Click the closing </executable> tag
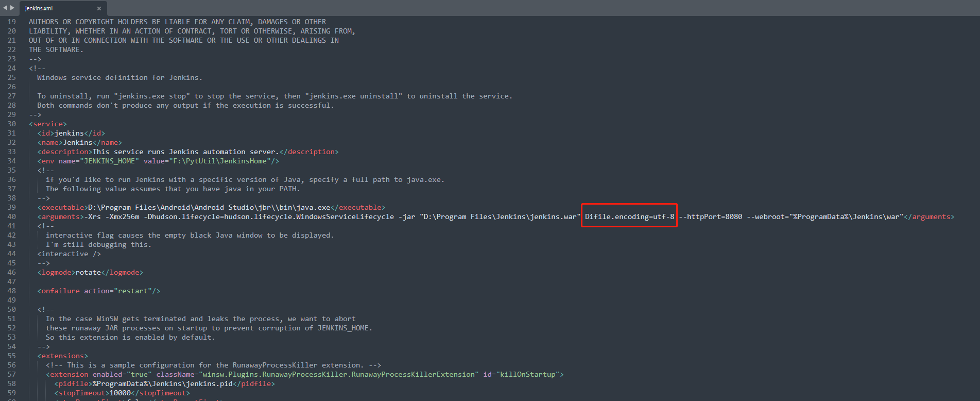The image size is (980, 401). click(x=358, y=207)
